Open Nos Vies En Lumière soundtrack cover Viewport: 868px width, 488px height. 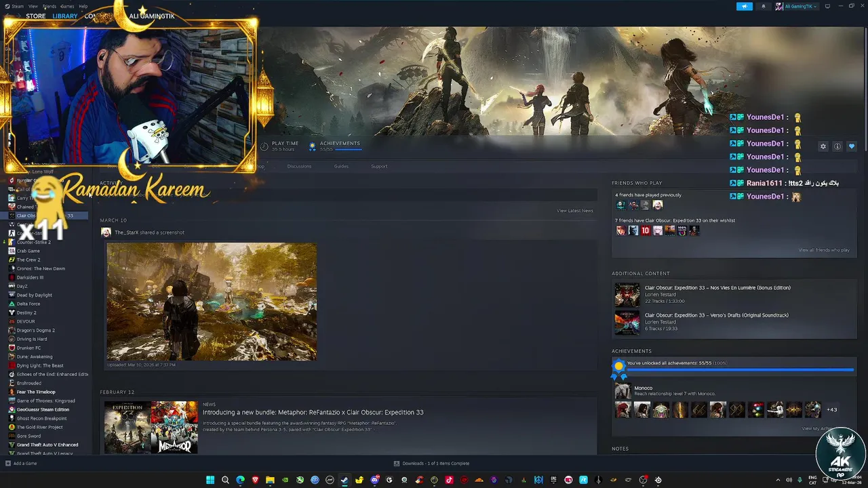click(x=627, y=295)
